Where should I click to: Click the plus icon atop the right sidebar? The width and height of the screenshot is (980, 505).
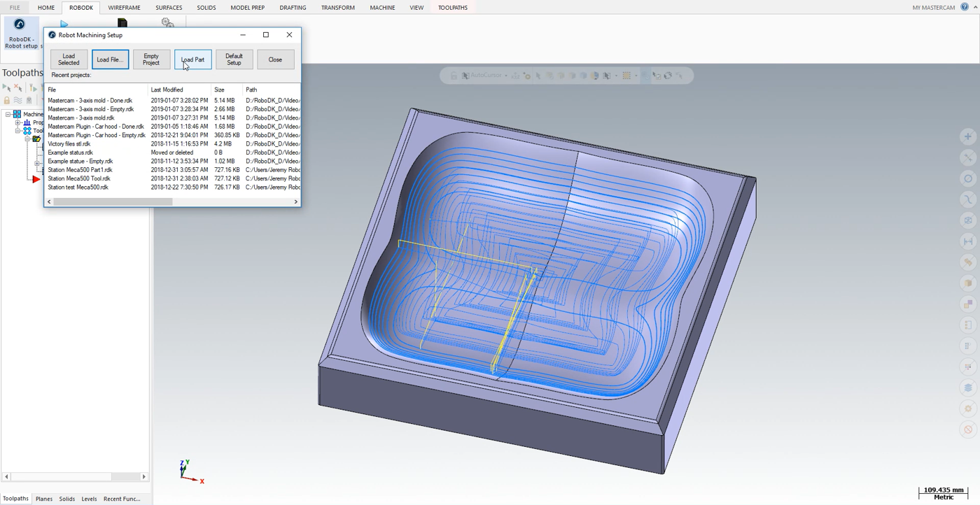click(968, 136)
